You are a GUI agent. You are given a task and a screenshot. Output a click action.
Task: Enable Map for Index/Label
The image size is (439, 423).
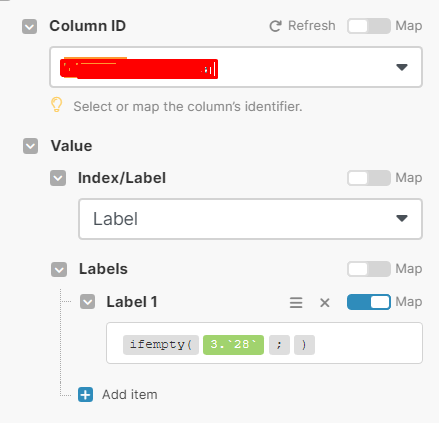tap(369, 178)
